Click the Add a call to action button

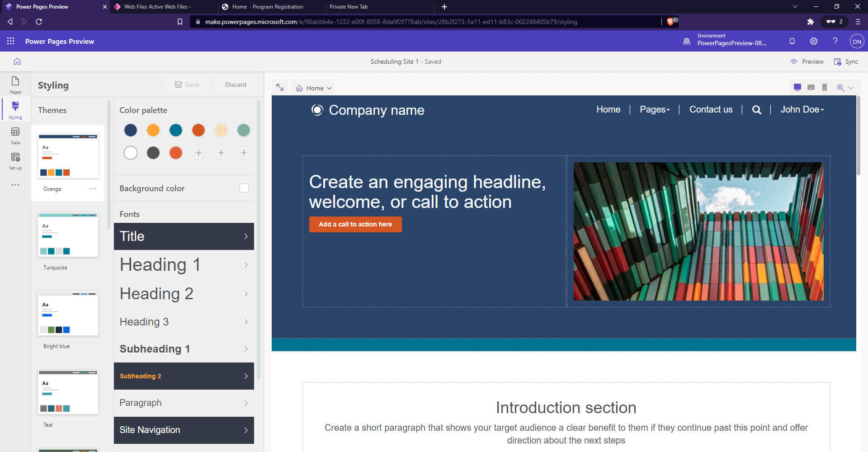(355, 224)
